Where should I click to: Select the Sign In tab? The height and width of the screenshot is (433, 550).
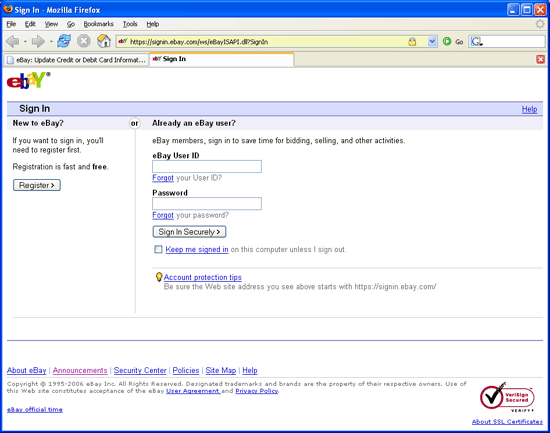pos(222,59)
